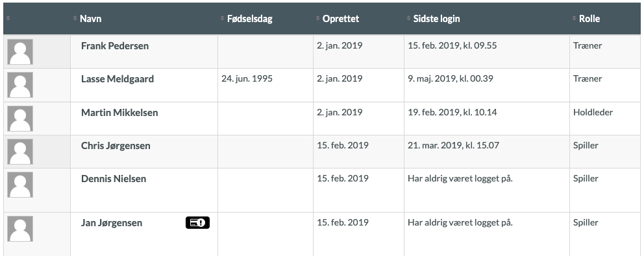Open Lasse Meldgaard's profile link
This screenshot has width=644, height=256.
(x=118, y=79)
